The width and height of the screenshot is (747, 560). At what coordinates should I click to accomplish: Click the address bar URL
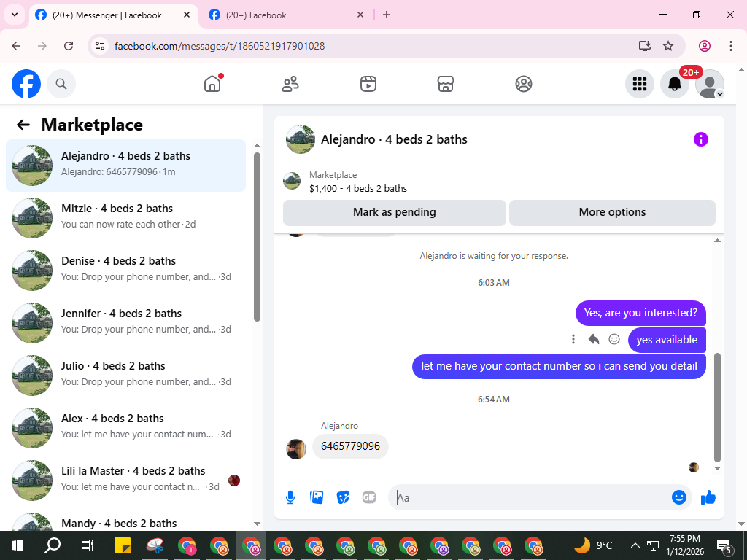coord(220,46)
